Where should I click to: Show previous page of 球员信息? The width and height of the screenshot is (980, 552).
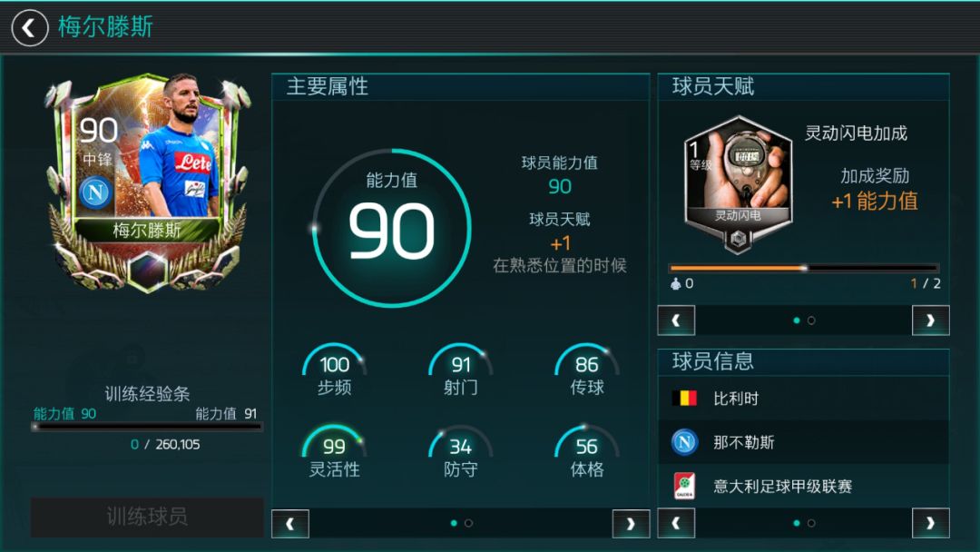[676, 523]
